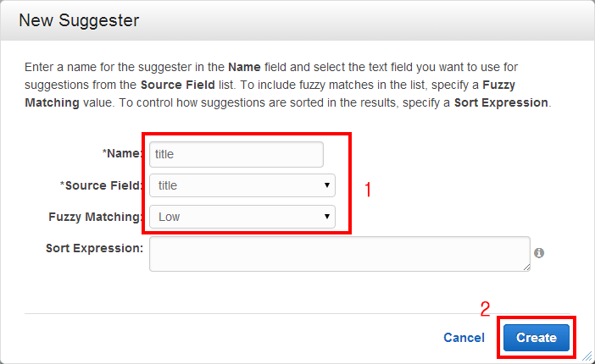Open the Source Field dropdown showing title

pos(242,185)
